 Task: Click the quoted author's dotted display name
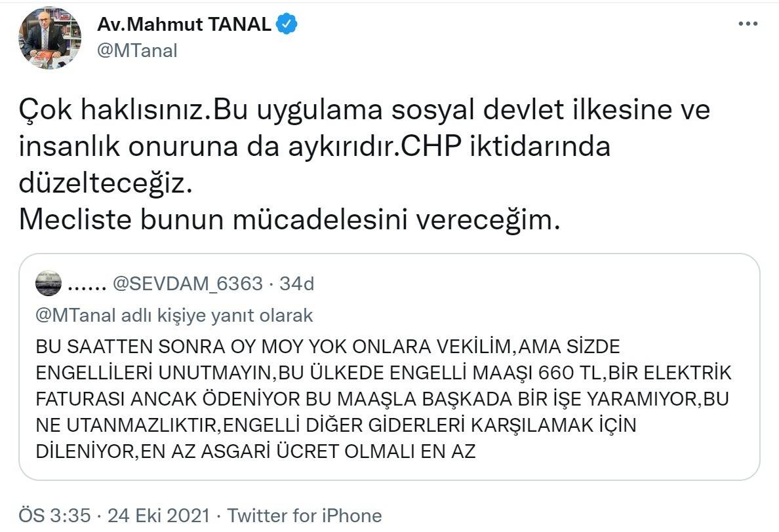point(87,284)
